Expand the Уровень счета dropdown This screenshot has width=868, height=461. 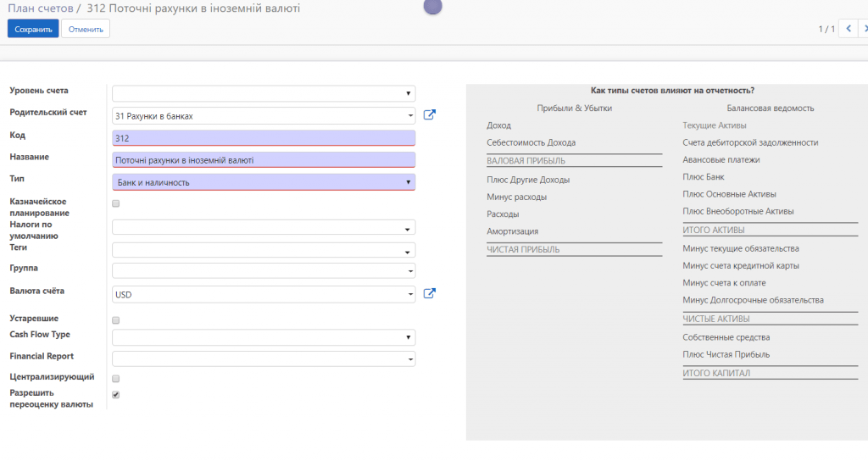tap(264, 93)
